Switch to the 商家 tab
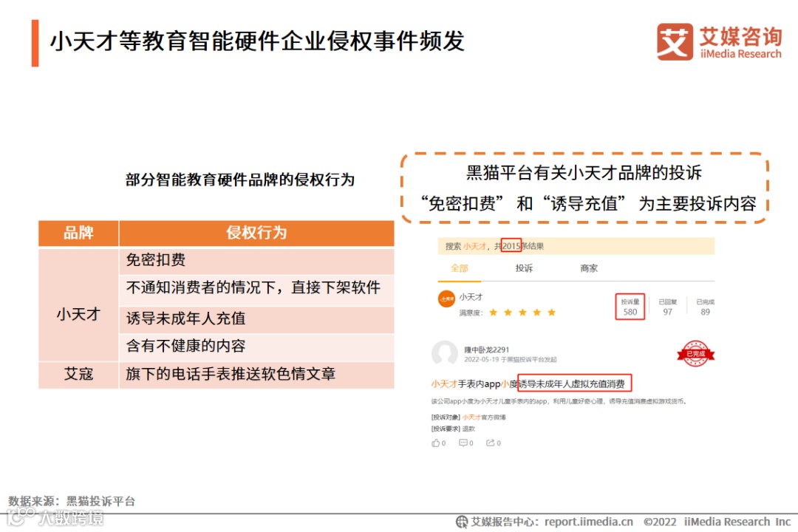Image resolution: width=798 pixels, height=532 pixels. (x=589, y=268)
